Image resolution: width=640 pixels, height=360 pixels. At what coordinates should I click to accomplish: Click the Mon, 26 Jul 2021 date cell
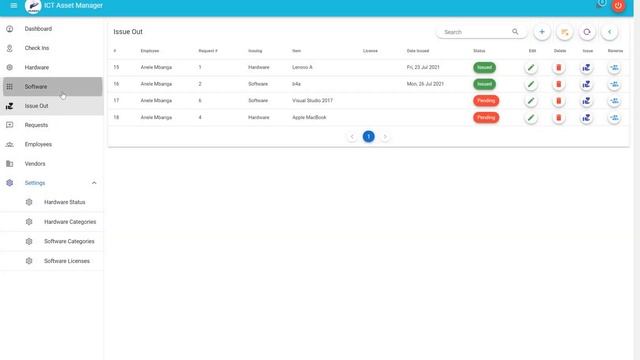point(425,84)
